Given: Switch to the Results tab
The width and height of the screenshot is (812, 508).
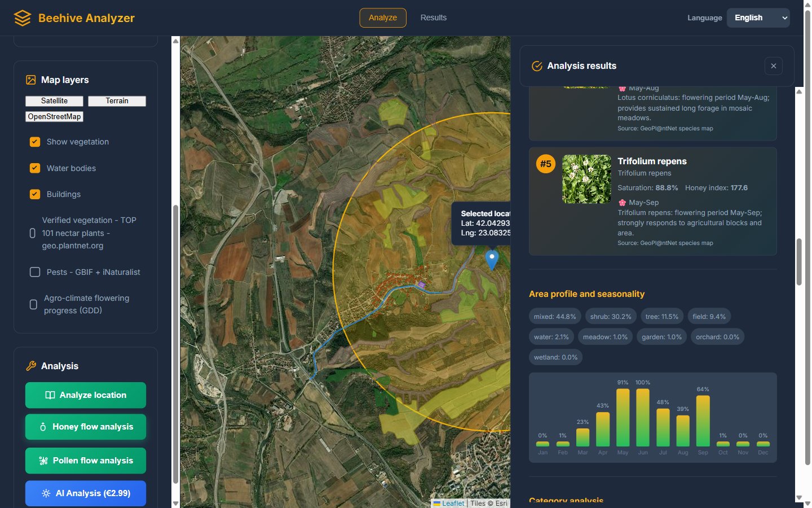Looking at the screenshot, I should tap(434, 18).
